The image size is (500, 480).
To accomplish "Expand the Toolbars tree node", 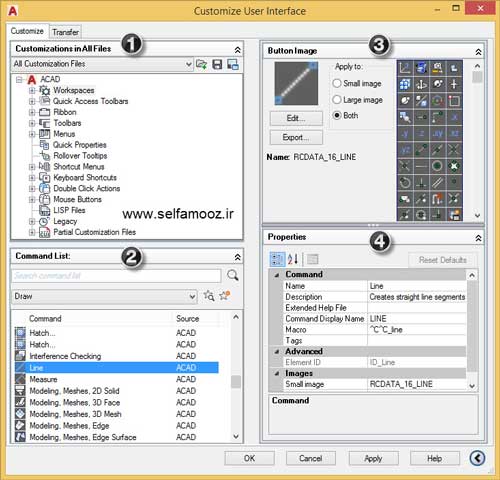I will [x=32, y=123].
